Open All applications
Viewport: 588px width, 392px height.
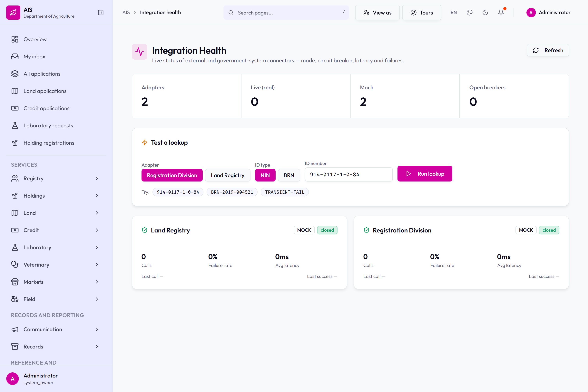pos(56,74)
